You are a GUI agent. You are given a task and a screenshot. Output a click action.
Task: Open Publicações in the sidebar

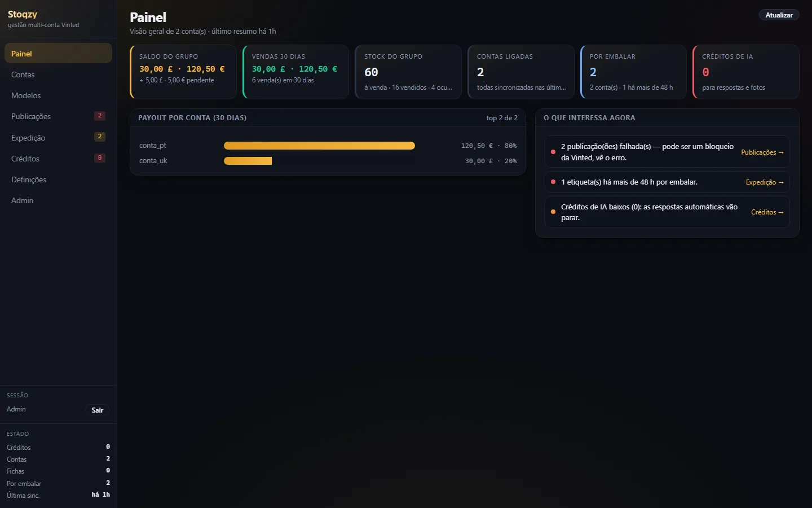(x=58, y=116)
